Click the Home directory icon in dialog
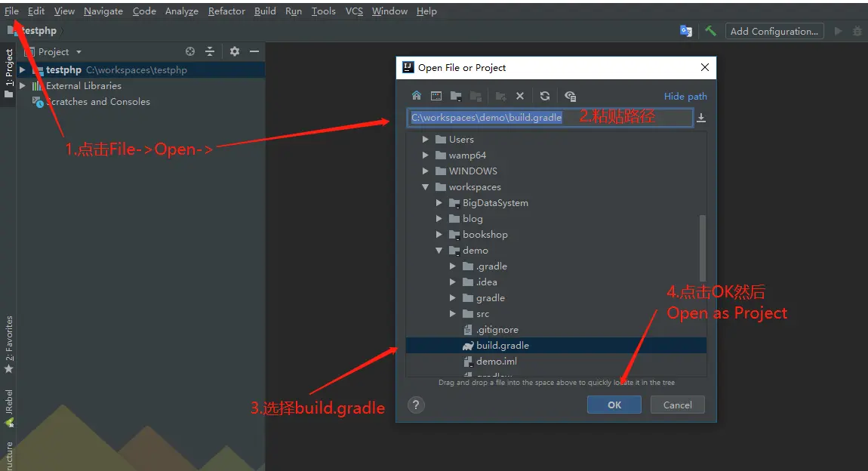Image resolution: width=868 pixels, height=471 pixels. tap(417, 96)
